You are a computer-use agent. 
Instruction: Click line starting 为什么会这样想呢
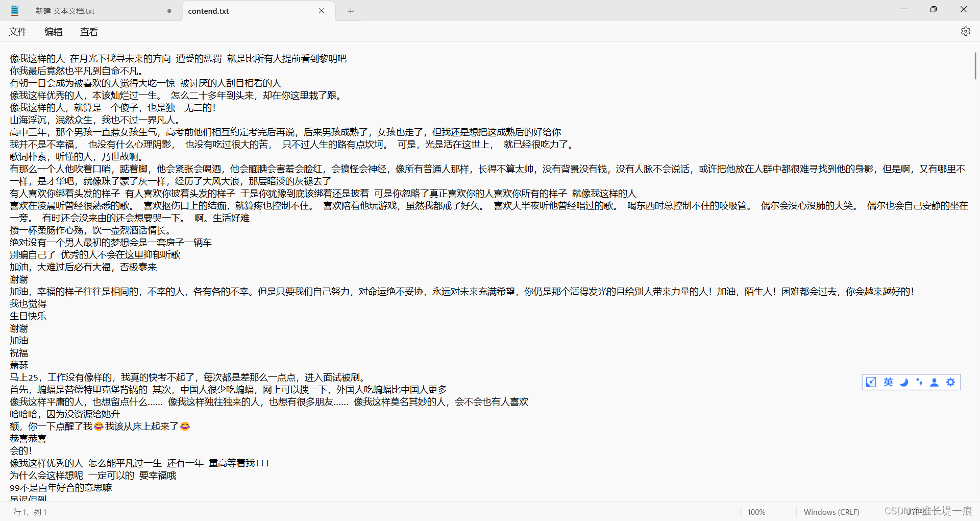point(93,476)
